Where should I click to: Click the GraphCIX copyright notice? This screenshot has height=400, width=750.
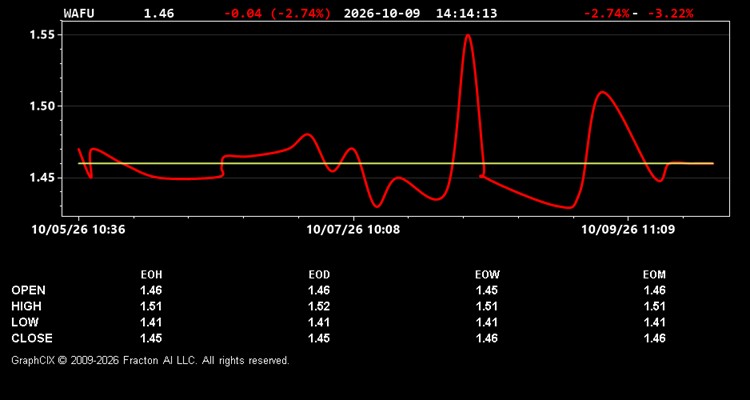(150, 360)
